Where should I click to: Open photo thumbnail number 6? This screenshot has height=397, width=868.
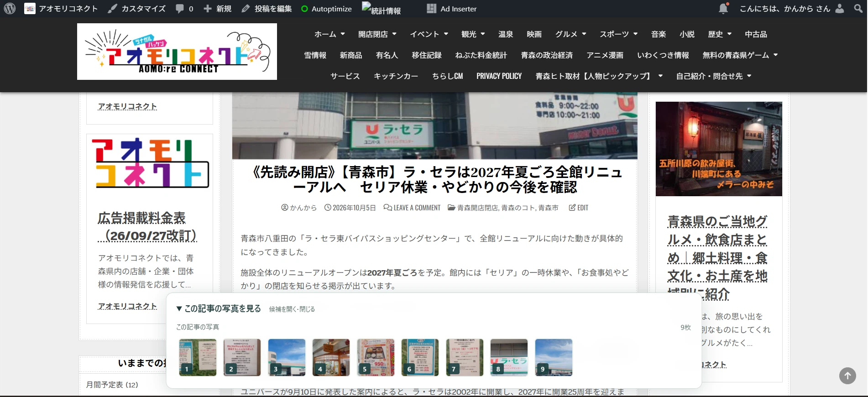(420, 357)
